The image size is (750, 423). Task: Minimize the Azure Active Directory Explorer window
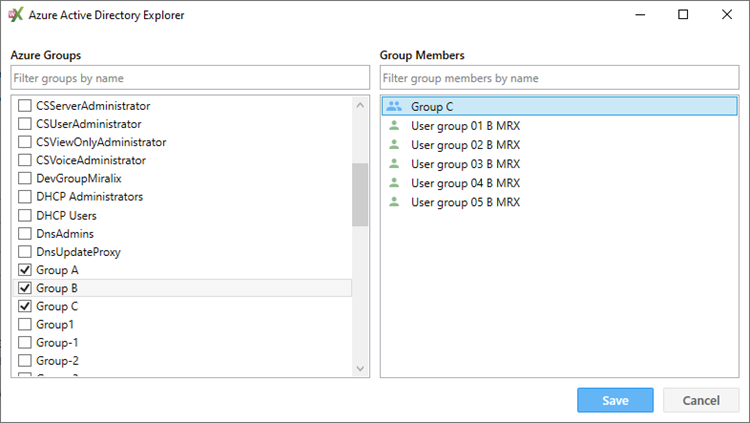[640, 15]
